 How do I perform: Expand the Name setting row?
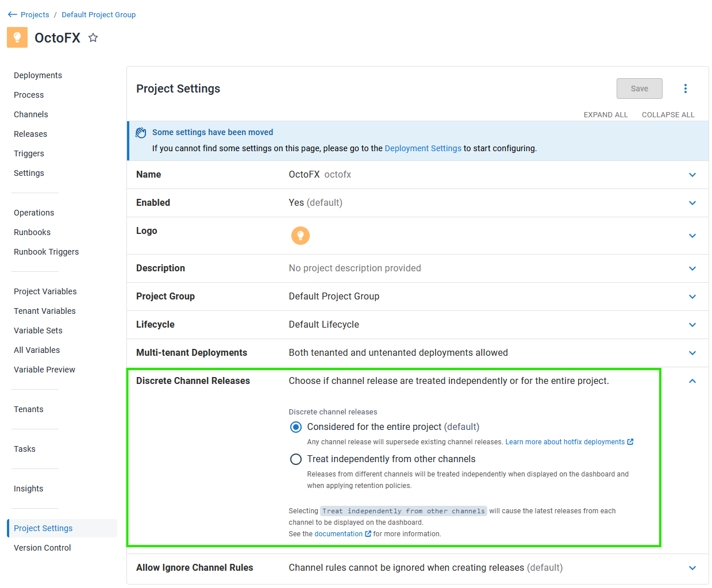692,175
